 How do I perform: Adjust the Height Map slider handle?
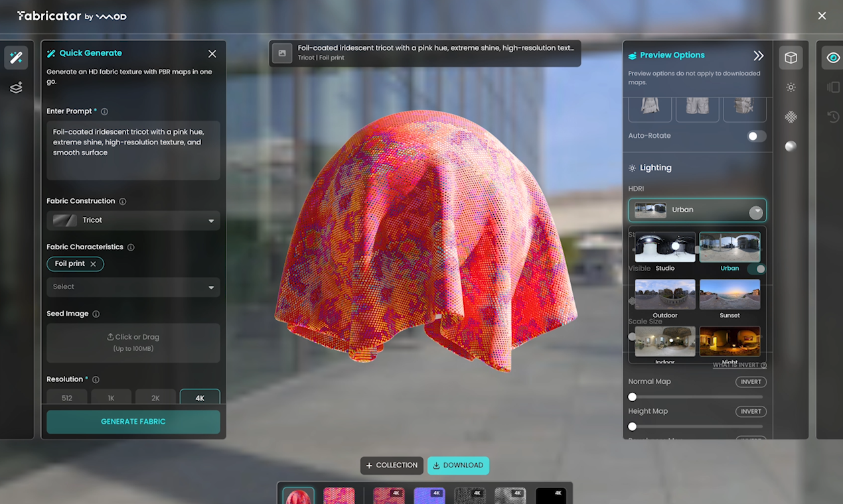point(633,427)
